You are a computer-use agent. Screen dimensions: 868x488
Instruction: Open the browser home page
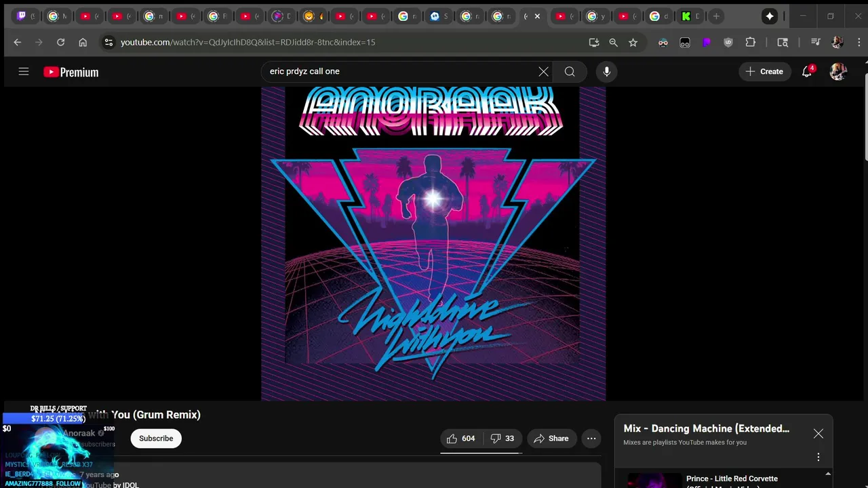tap(83, 42)
